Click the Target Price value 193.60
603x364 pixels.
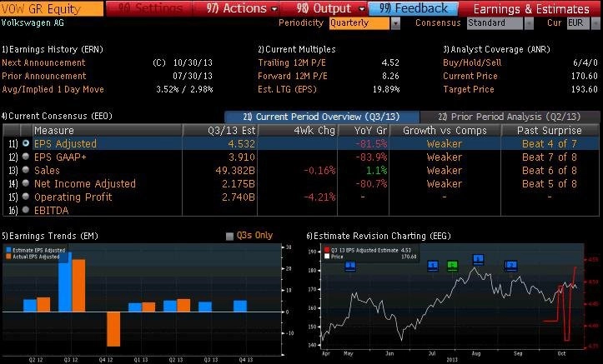click(x=585, y=89)
